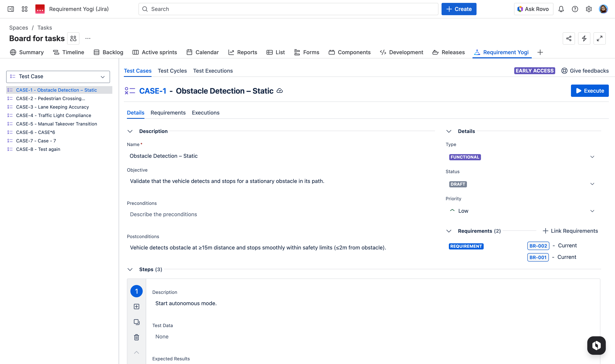The height and width of the screenshot is (364, 615).
Task: Click the Execute button
Action: (589, 91)
